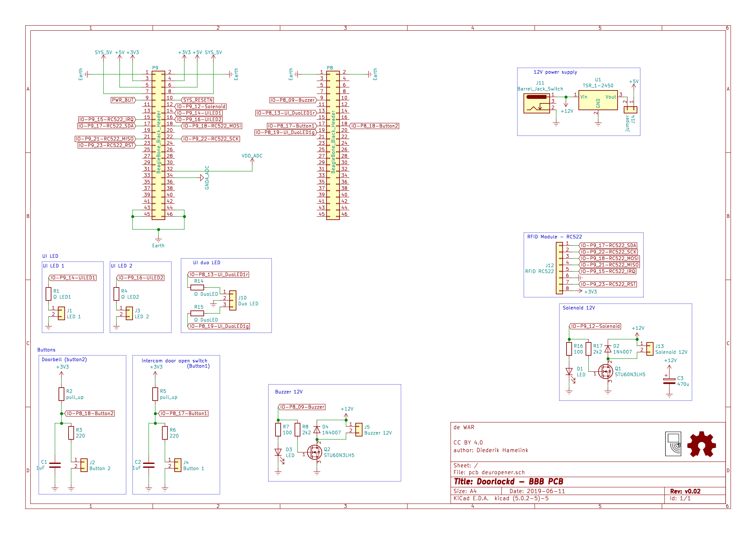
Task: Select the R2 pull_up resistor
Action: (61, 394)
